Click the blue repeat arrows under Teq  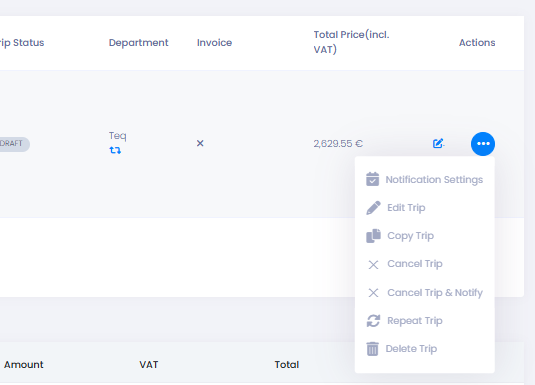[x=115, y=150]
